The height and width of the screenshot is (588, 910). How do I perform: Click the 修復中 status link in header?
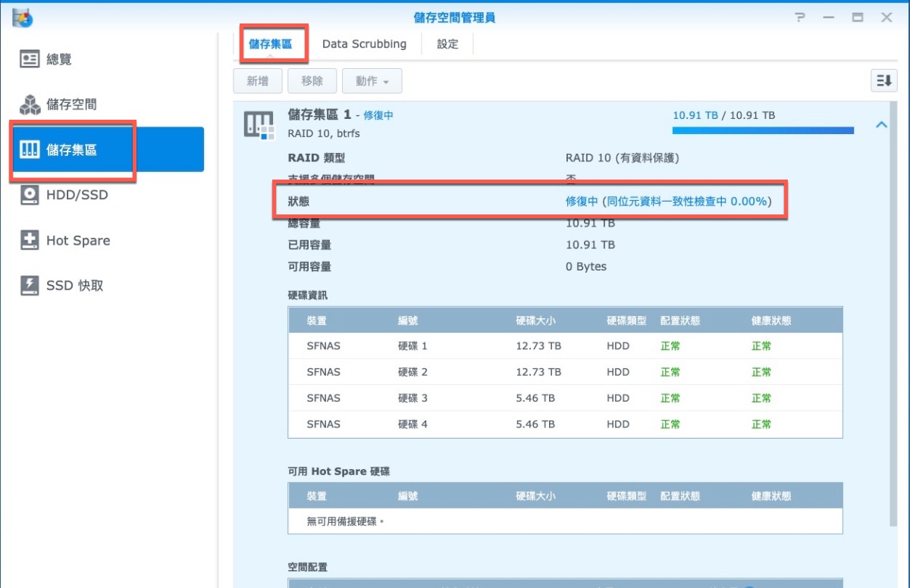[x=378, y=115]
